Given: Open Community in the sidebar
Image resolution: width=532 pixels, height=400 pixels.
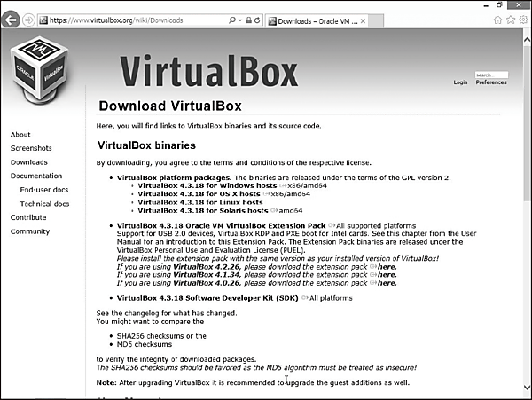Looking at the screenshot, I should (30, 231).
